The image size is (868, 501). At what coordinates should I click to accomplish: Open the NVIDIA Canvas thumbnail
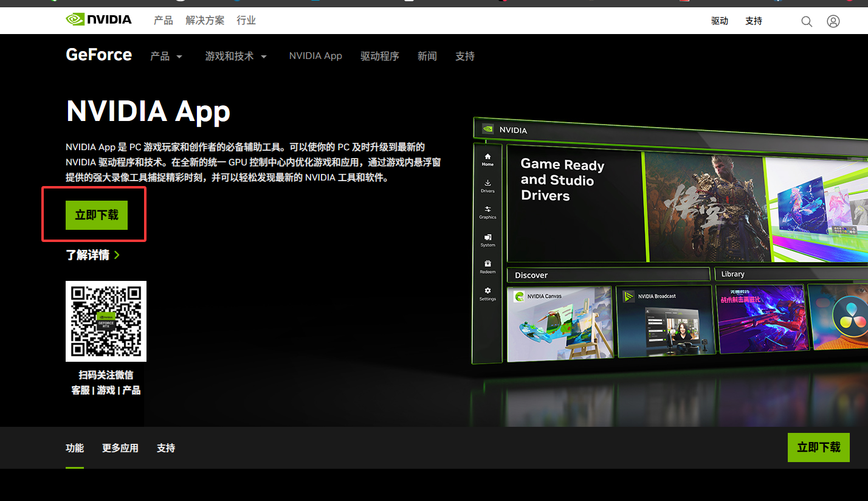[x=560, y=323]
